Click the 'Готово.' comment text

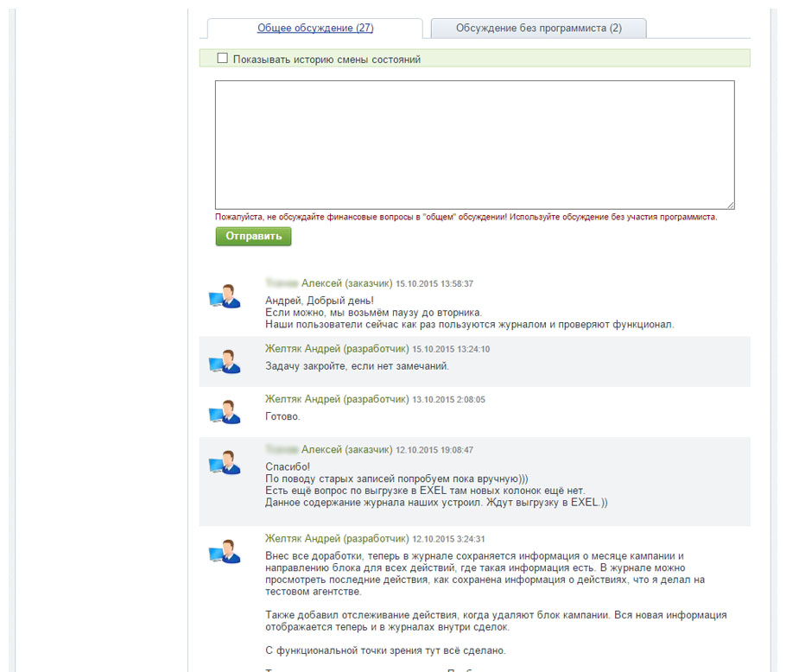point(282,416)
